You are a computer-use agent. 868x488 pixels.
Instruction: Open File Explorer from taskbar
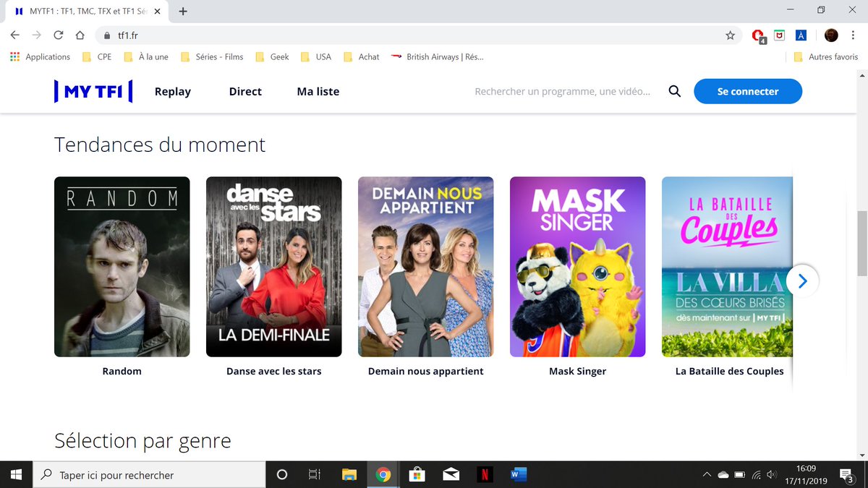349,474
